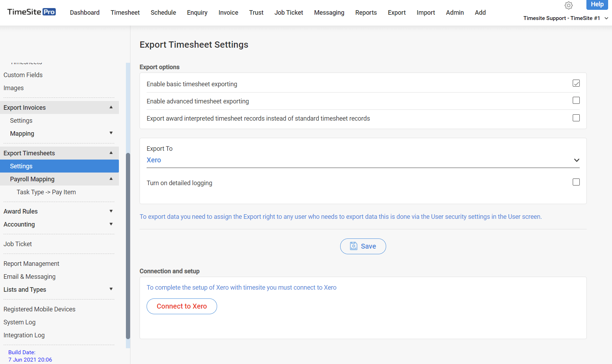Click the sidebar vertical scrollbar thumb
Screen dimensions: 612x364
128,245
